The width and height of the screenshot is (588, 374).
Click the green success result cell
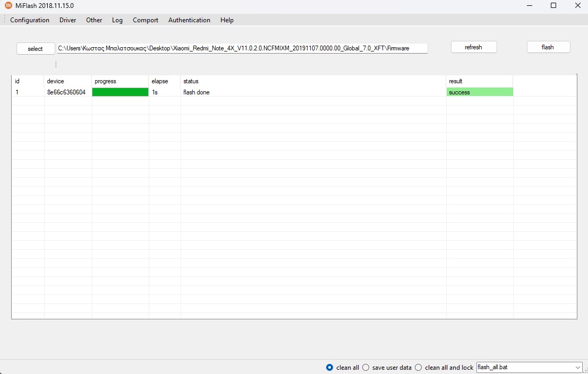click(x=480, y=92)
